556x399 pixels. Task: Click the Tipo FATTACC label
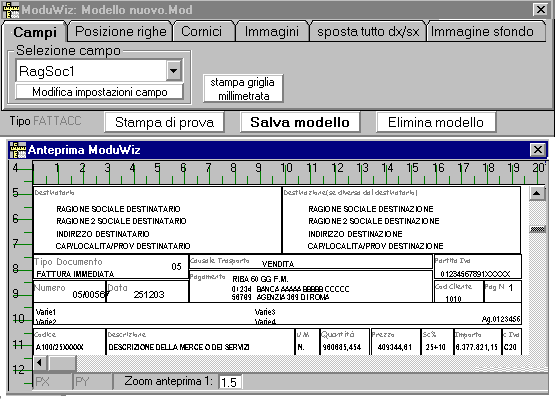45,121
